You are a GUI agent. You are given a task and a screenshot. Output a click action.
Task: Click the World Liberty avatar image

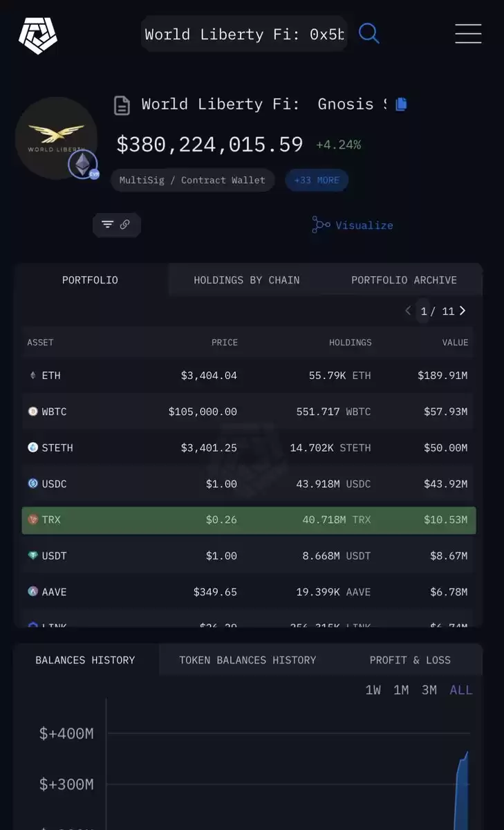57,137
